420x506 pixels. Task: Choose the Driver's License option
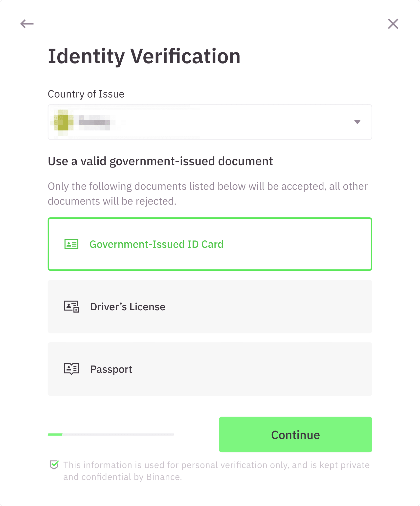pos(210,307)
